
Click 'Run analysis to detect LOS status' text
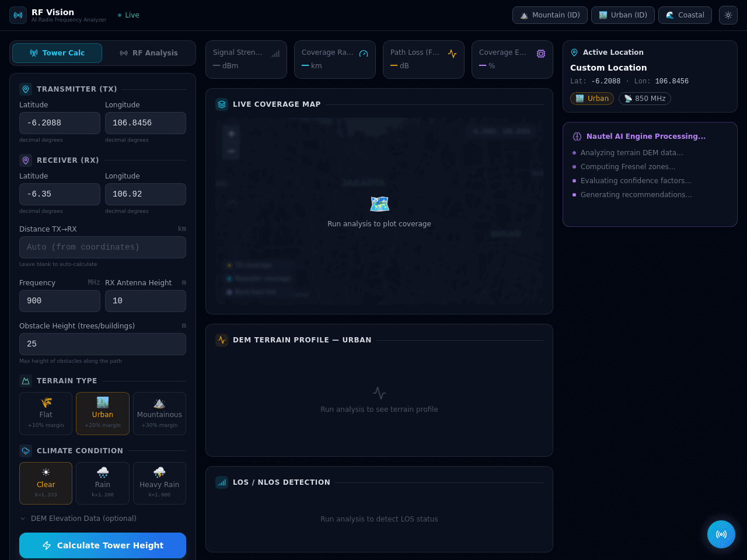(x=379, y=519)
